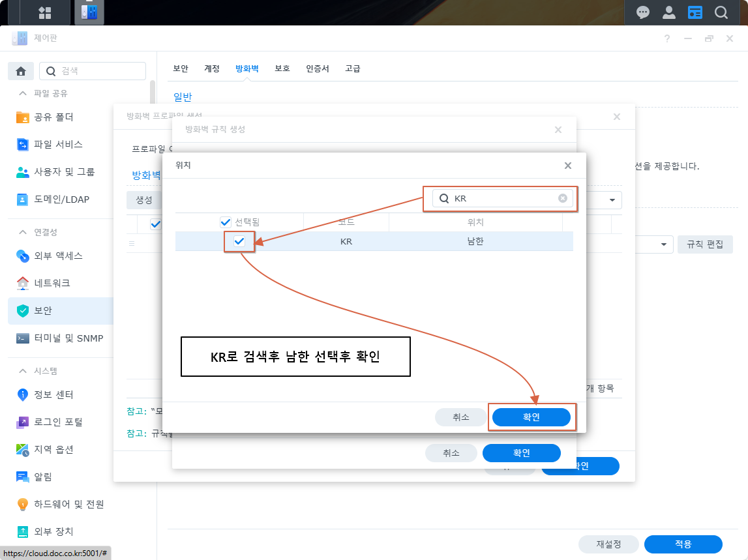The width and height of the screenshot is (748, 560).
Task: Click the 적용 button
Action: pos(683,544)
